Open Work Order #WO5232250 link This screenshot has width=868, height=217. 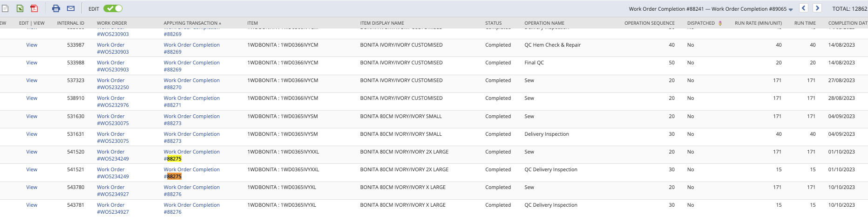113,84
